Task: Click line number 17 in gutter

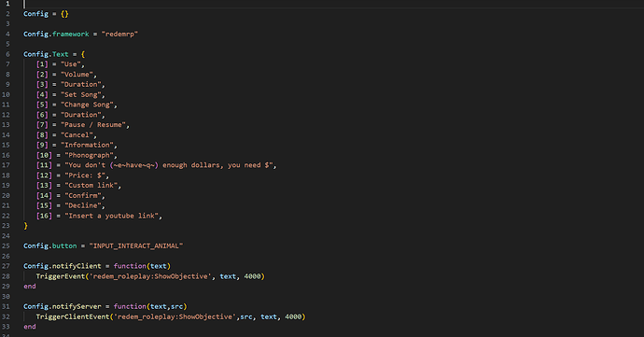Action: (6, 165)
